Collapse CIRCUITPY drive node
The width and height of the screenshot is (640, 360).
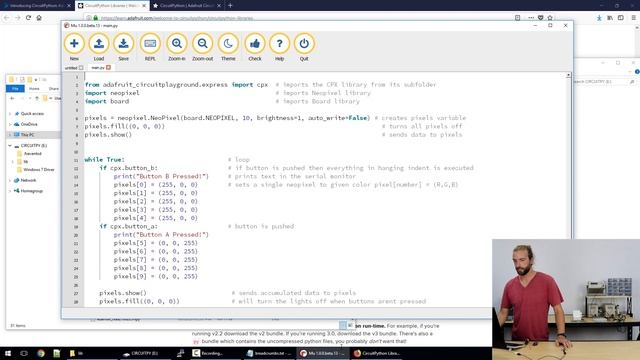[x=10, y=146]
